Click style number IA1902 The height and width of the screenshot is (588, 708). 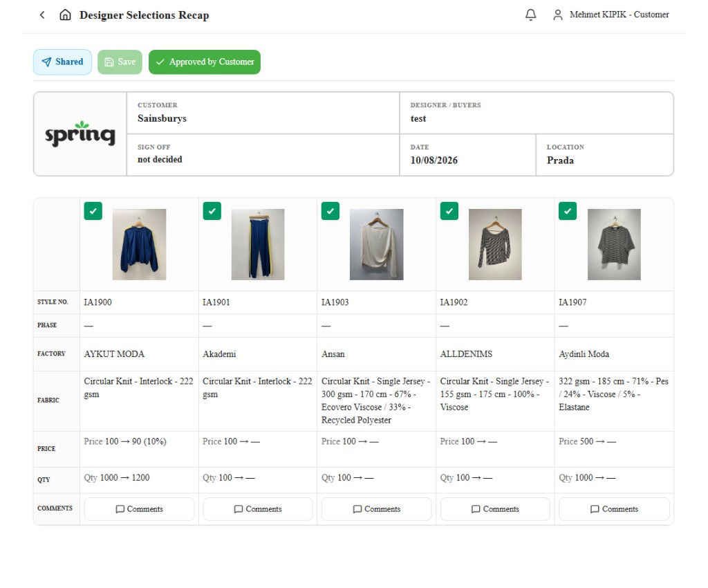[454, 302]
